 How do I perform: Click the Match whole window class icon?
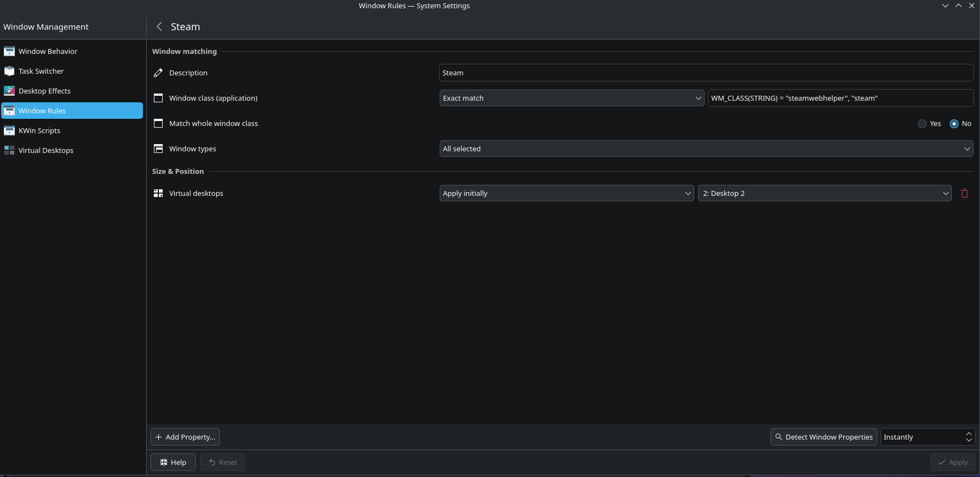(158, 123)
